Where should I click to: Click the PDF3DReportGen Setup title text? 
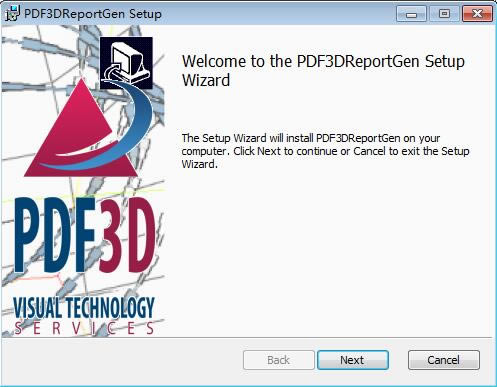point(93,14)
